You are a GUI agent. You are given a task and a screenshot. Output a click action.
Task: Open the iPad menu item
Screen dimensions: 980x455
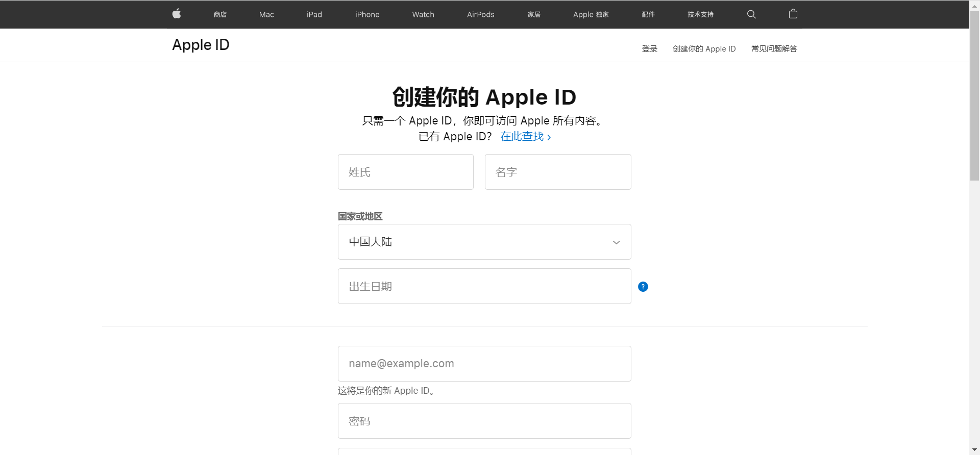point(314,14)
